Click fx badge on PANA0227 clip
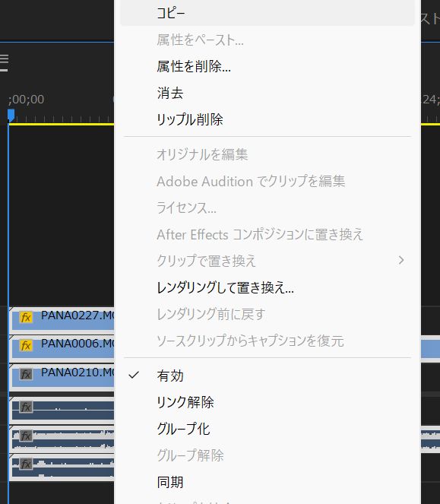Viewport: 440px width, 504px height. point(26,318)
